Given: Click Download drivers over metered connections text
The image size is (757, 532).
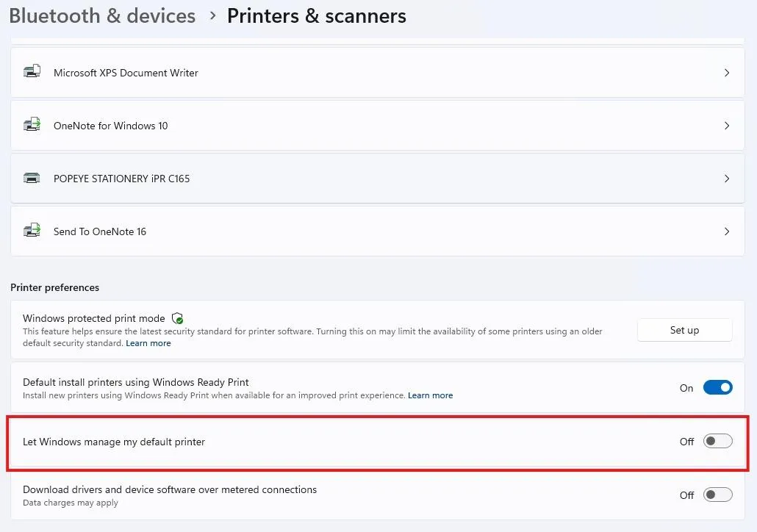Looking at the screenshot, I should (x=170, y=489).
